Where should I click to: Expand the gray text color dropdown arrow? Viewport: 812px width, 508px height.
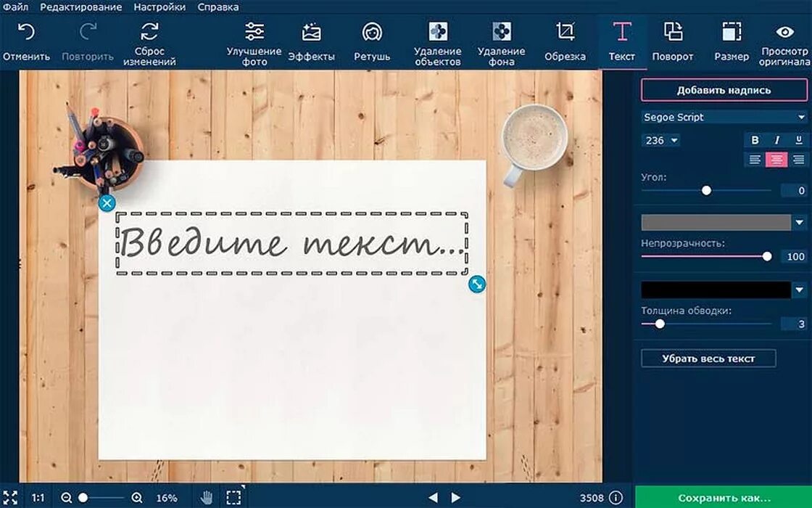coord(800,222)
